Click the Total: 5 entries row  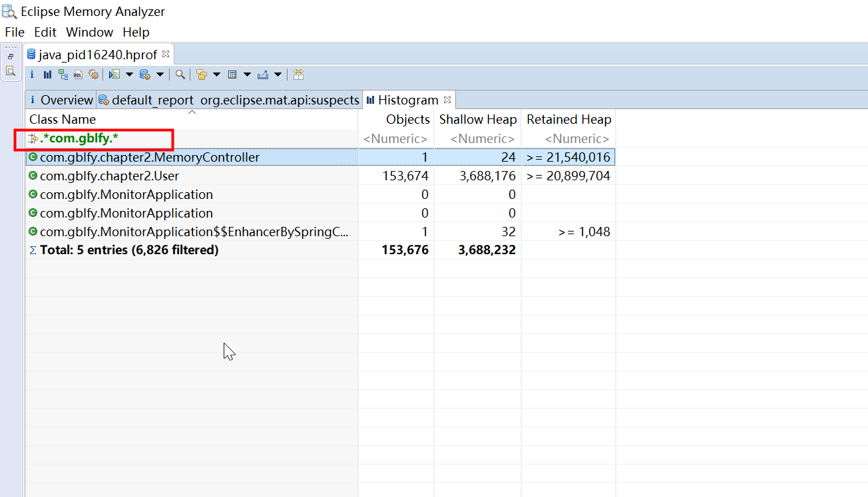(x=320, y=250)
